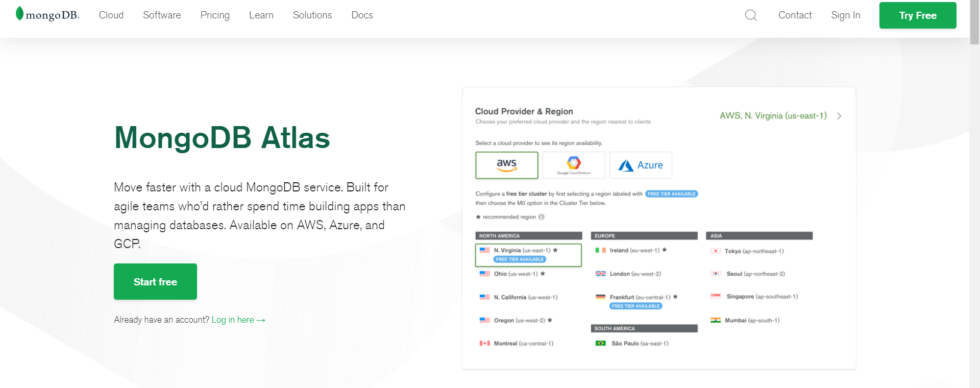The height and width of the screenshot is (388, 980).
Task: Choose the Ireland (eu-west-1) region
Action: click(x=634, y=250)
